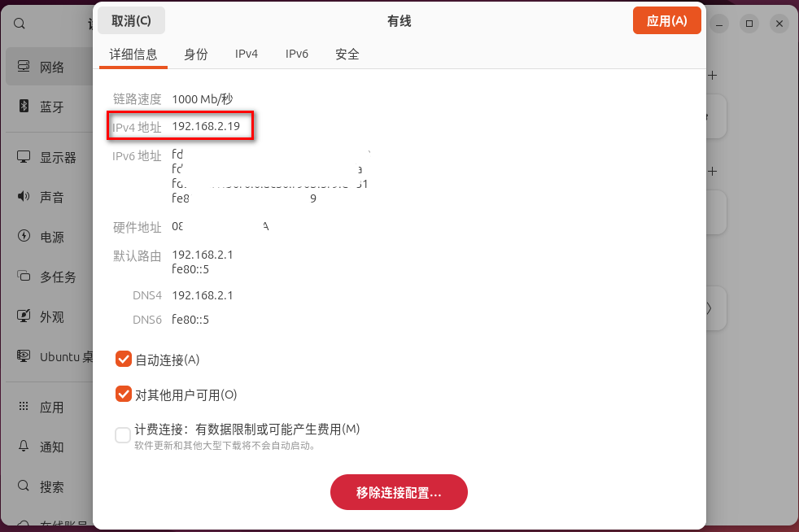Select the sound speaker icon in the sidebar

click(x=24, y=196)
